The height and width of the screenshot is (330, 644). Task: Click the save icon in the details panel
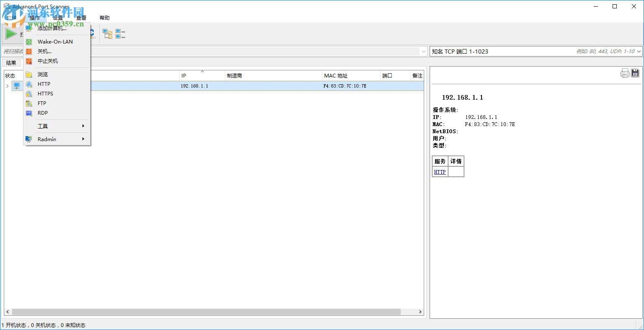[x=635, y=72]
